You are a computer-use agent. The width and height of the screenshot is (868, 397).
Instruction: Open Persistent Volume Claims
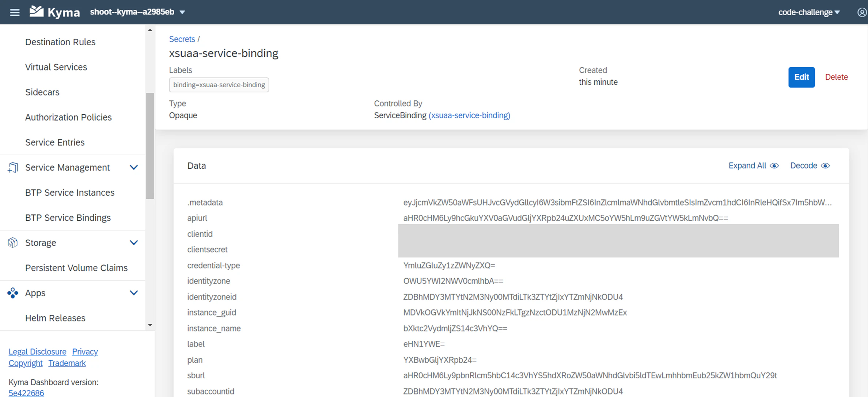pyautogui.click(x=76, y=268)
